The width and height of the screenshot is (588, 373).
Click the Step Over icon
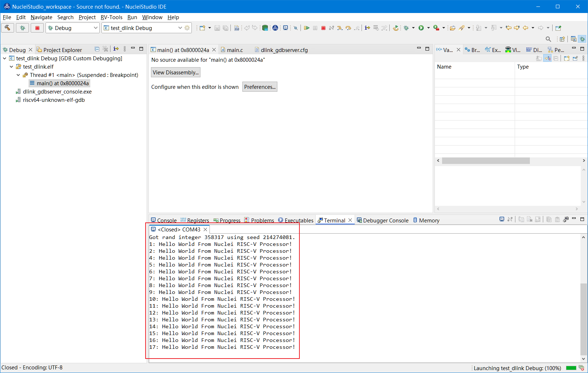tap(348, 28)
